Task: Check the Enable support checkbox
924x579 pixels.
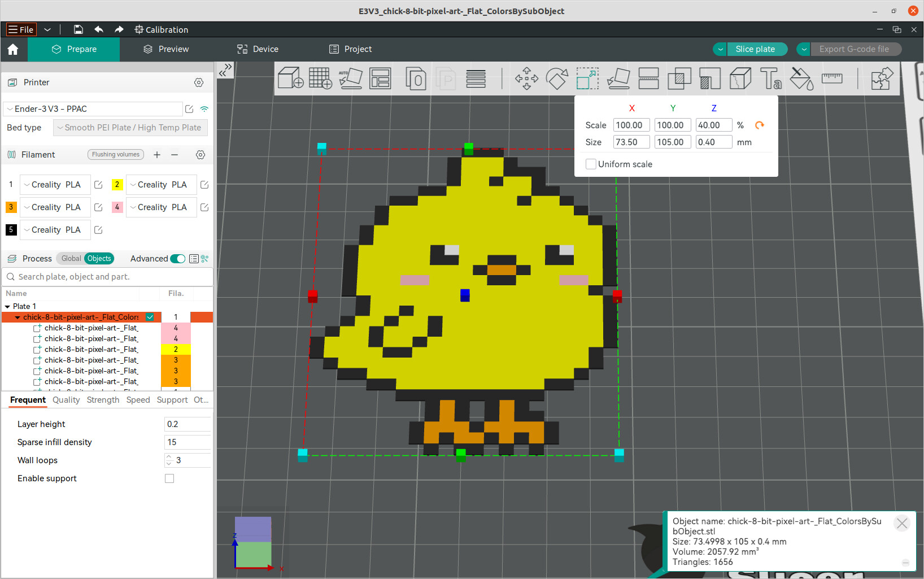Action: [x=169, y=478]
